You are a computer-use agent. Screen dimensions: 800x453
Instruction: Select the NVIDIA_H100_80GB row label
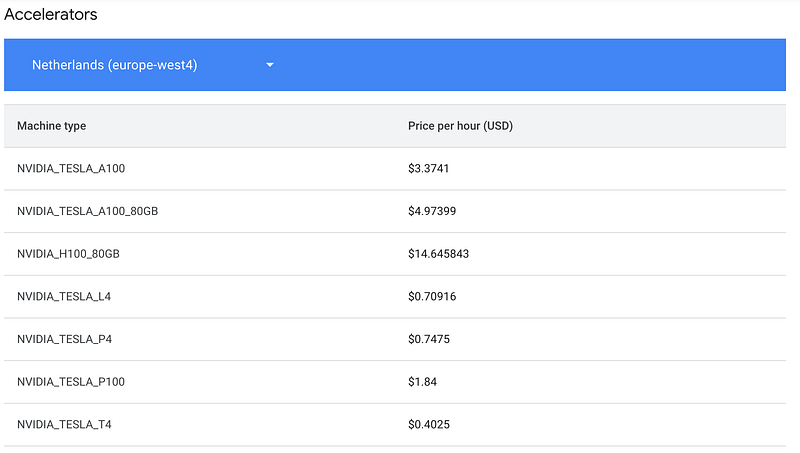pyautogui.click(x=68, y=254)
